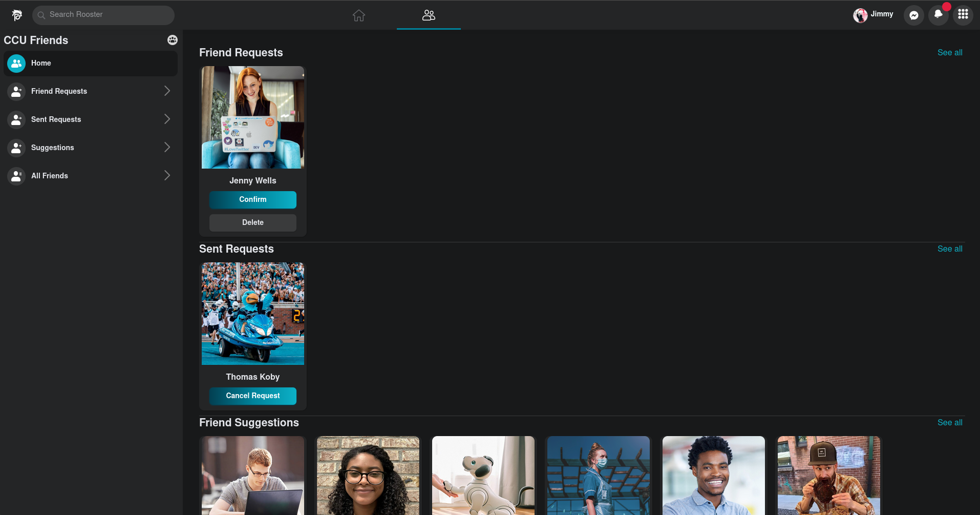Image resolution: width=980 pixels, height=515 pixels.
Task: Delete Jenny Wells' friend request
Action: pyautogui.click(x=253, y=223)
